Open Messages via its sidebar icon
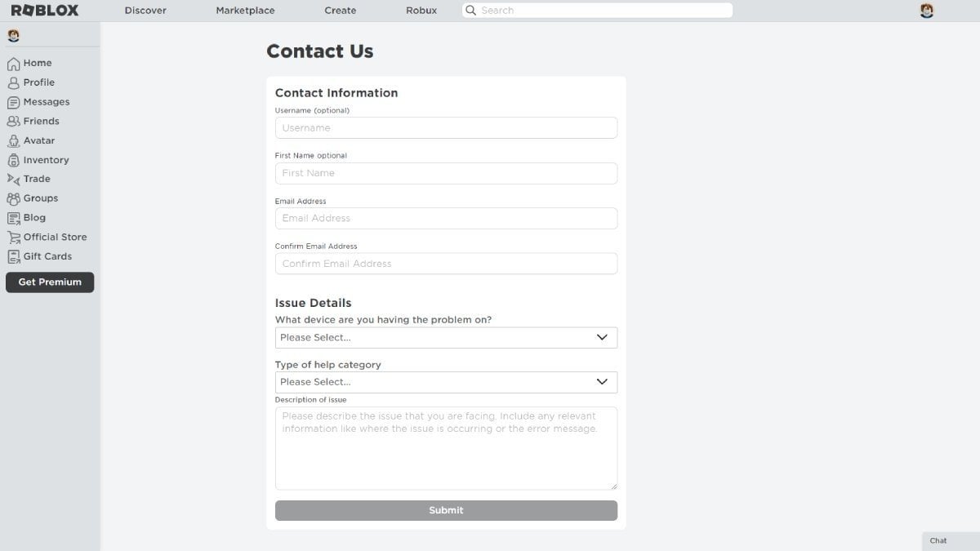 pos(13,103)
